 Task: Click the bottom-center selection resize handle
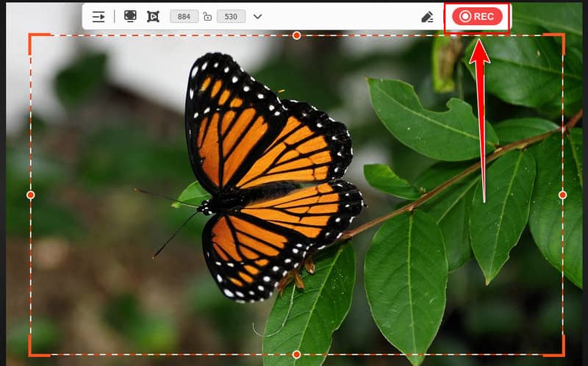pyautogui.click(x=296, y=354)
